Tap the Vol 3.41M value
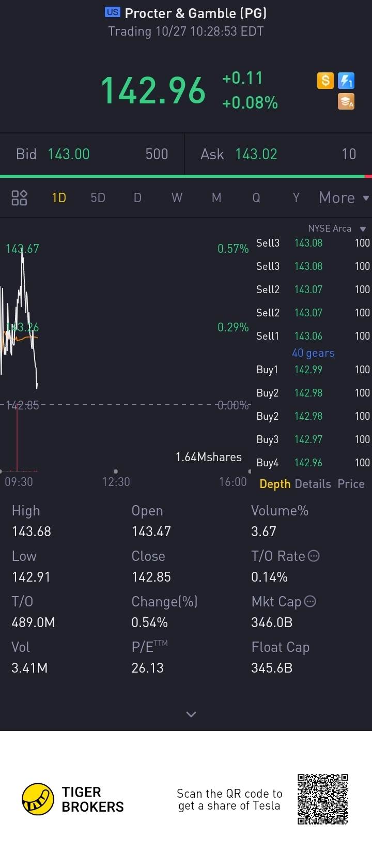This screenshot has width=372, height=868. click(x=29, y=668)
